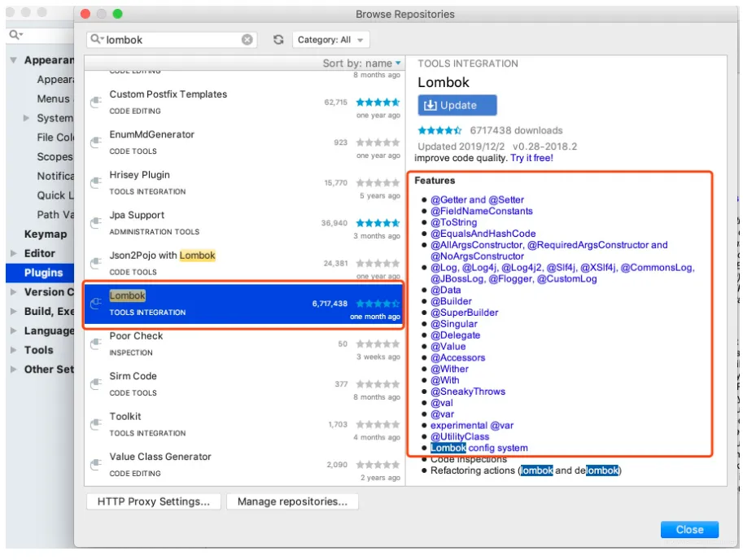
Task: Open the @Delegate feature link
Action: (x=456, y=335)
